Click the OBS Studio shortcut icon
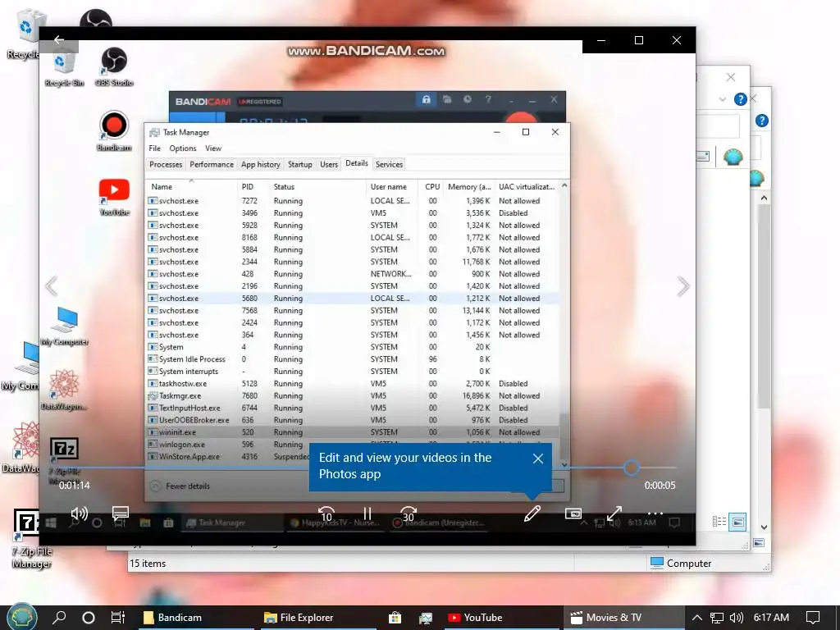Image resolution: width=840 pixels, height=630 pixels. [x=114, y=66]
